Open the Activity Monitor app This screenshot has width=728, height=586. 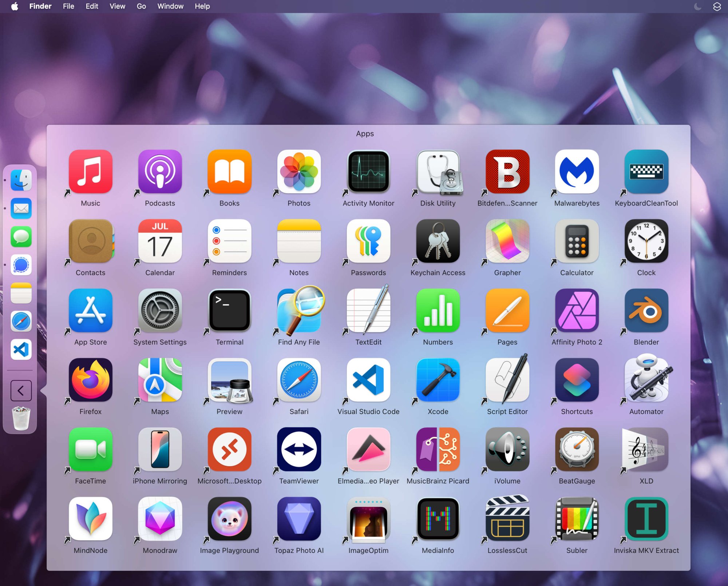tap(368, 172)
